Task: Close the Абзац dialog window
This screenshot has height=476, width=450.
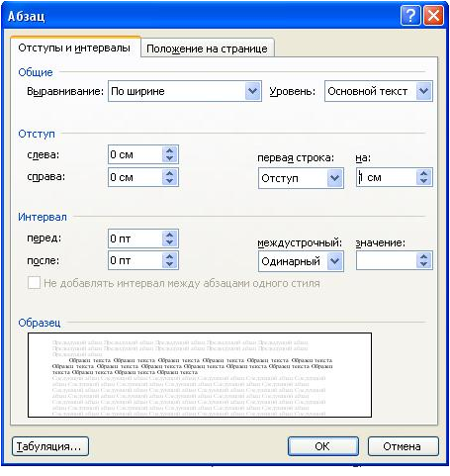Action: (x=433, y=16)
